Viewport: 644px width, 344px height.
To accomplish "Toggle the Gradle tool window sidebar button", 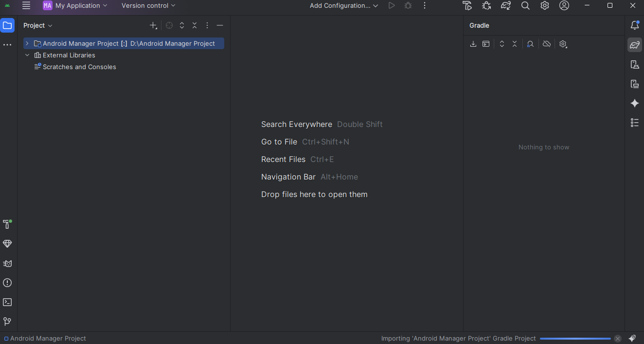I will (634, 45).
